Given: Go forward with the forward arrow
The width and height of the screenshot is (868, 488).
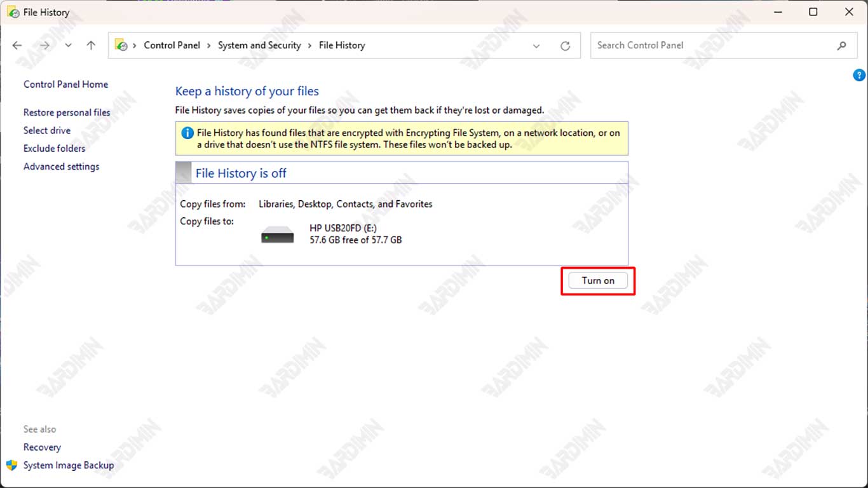Looking at the screenshot, I should [x=44, y=45].
